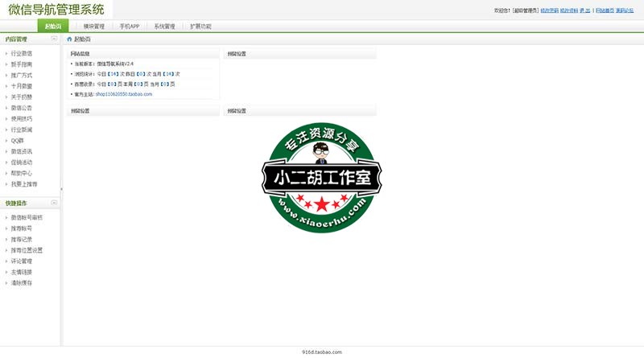Select 评论管理 in quick operations
The height and width of the screenshot is (358, 644).
point(22,261)
